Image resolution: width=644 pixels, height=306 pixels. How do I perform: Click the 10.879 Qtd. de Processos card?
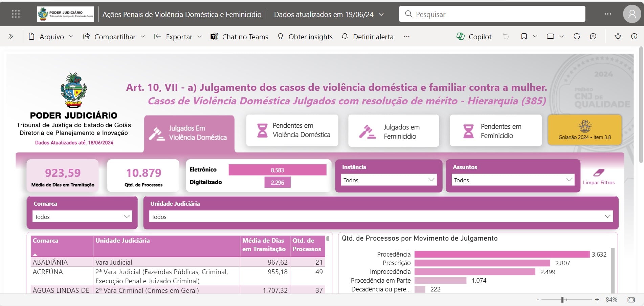coord(143,176)
